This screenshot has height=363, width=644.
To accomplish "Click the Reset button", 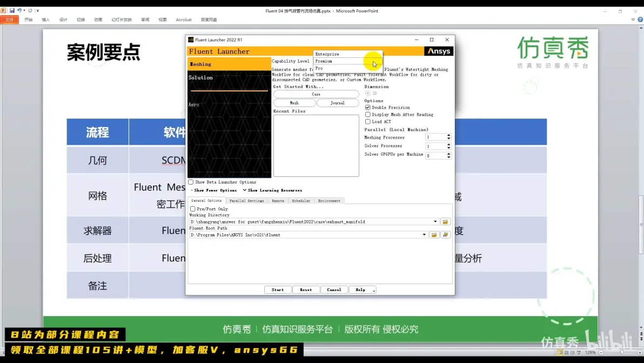I will (x=306, y=290).
